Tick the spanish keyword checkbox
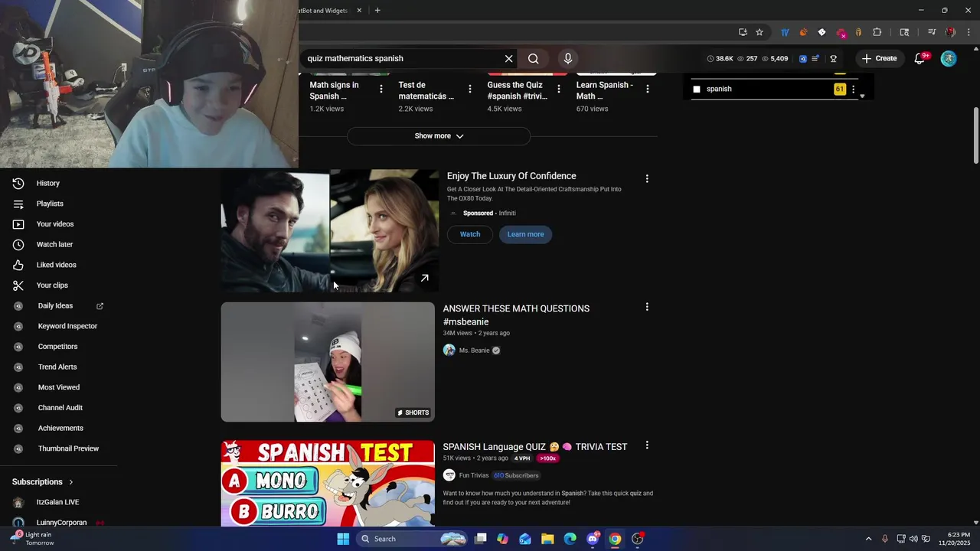 click(697, 90)
